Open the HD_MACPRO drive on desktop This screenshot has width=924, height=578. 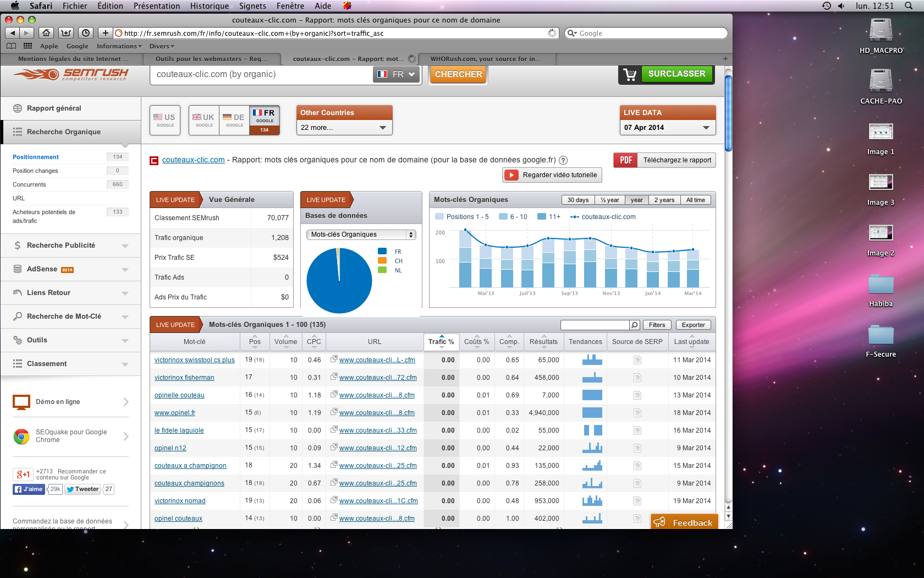tap(881, 30)
